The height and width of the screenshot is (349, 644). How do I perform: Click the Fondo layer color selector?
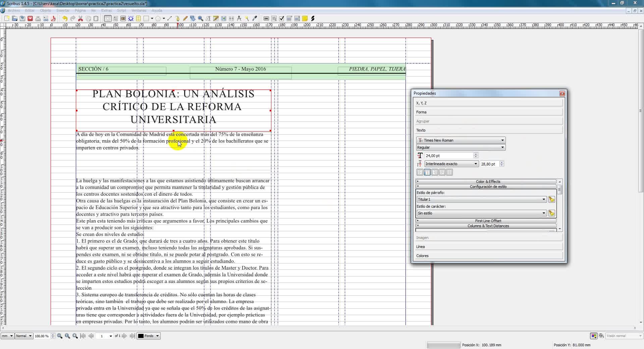[x=149, y=336]
